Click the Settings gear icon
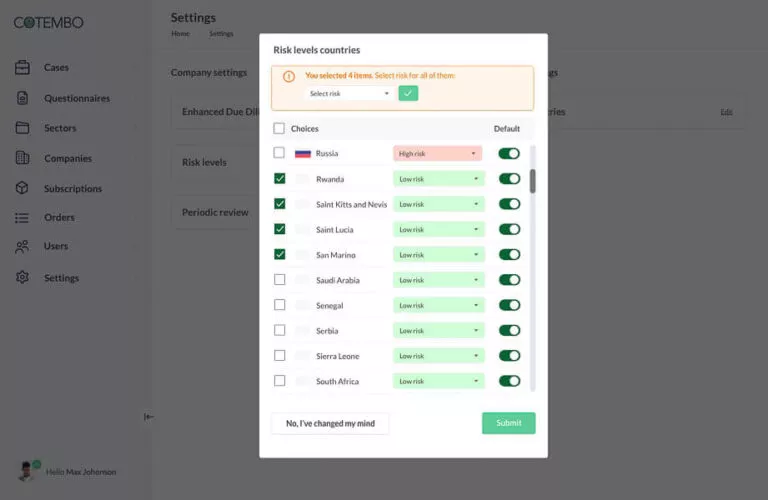 [22, 277]
